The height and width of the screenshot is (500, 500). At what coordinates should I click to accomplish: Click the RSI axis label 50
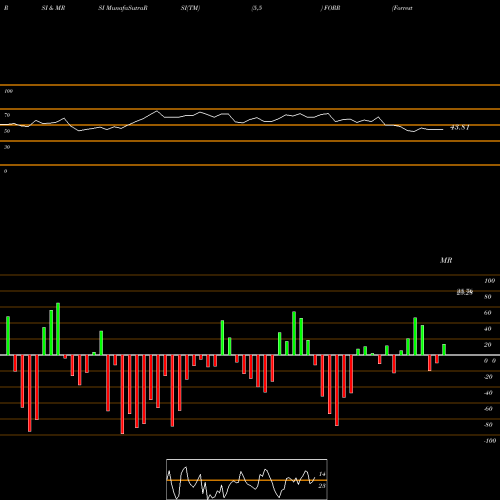(x=7, y=131)
